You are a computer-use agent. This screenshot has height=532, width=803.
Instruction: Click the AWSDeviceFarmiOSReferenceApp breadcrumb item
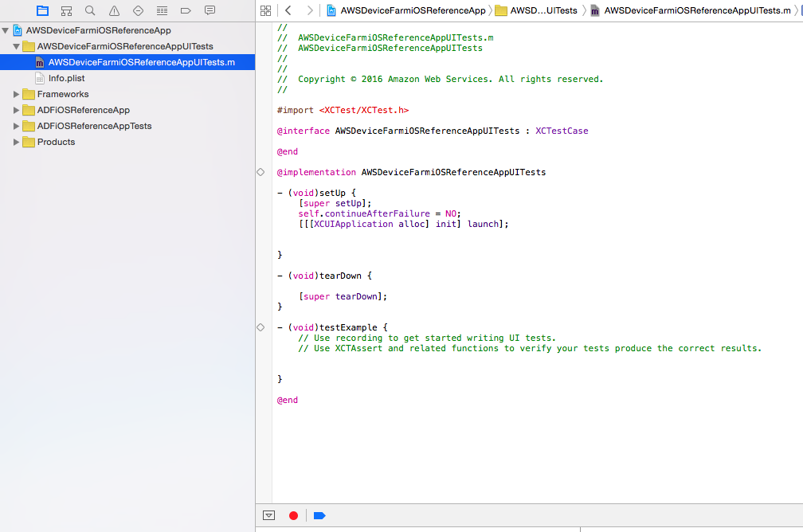click(x=411, y=10)
